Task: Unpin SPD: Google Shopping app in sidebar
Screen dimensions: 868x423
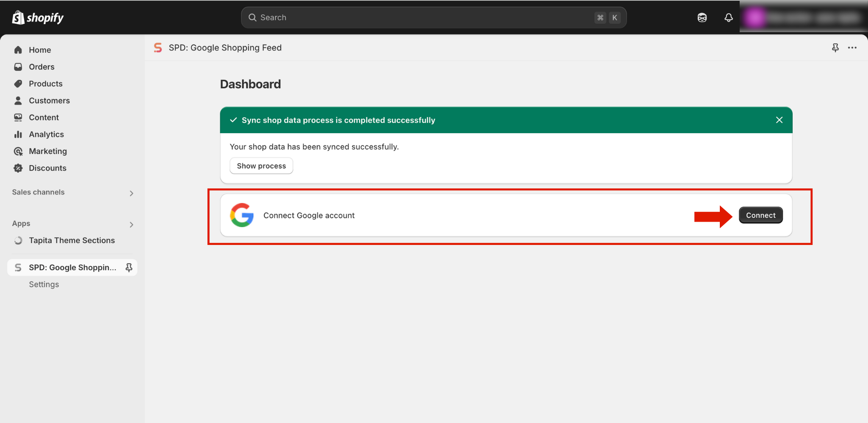Action: pyautogui.click(x=129, y=267)
